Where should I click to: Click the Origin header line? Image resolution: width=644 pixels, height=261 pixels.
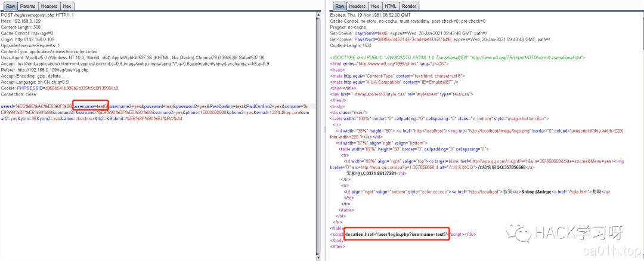27,39
